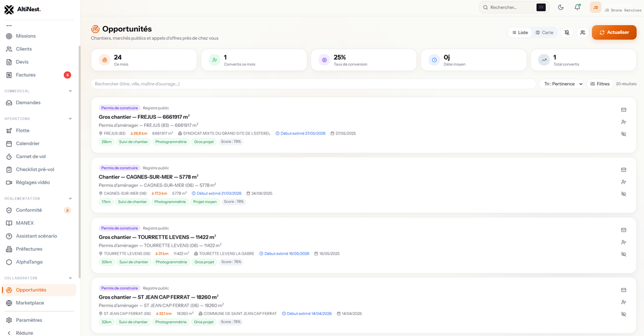Screen dimensions: 644x336
Task: Focus the top Rechercher search box
Action: pyautogui.click(x=514, y=8)
